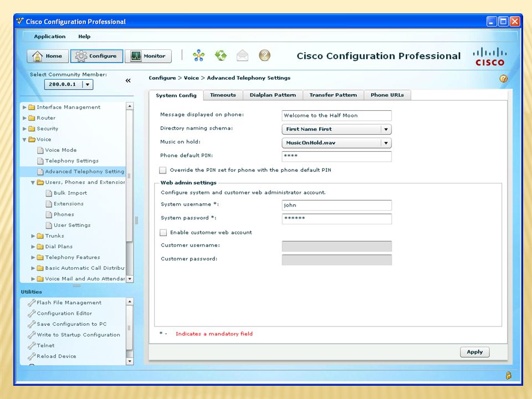
Task: Select Advanced Telephony Settings tree item
Action: [73, 171]
